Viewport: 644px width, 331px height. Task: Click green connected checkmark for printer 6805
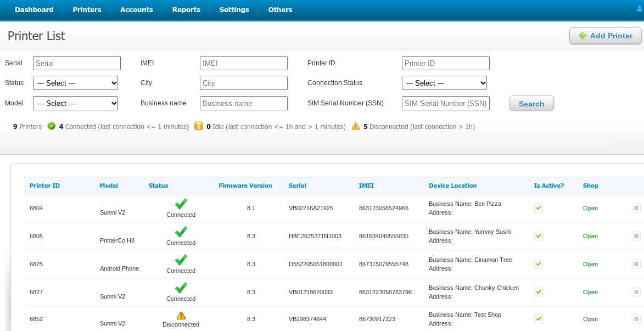[x=181, y=232]
